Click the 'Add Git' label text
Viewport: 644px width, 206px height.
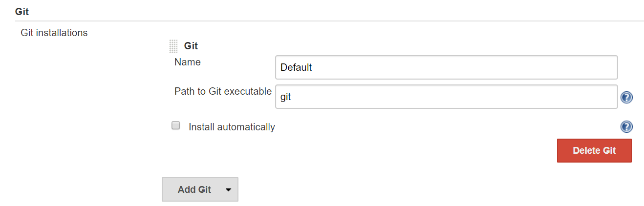(194, 189)
